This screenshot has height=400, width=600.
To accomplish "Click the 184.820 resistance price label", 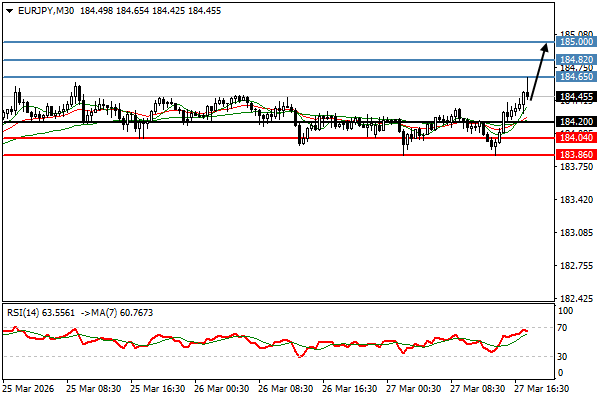I will (x=577, y=60).
